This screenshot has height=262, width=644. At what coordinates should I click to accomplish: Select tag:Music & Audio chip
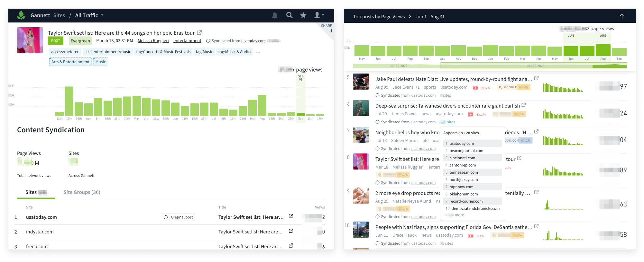(x=234, y=52)
